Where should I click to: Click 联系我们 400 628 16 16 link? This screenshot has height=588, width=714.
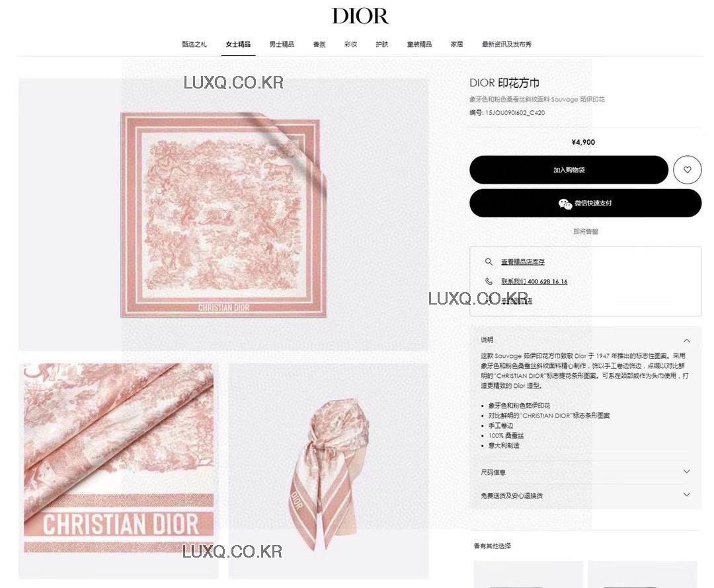tap(534, 281)
